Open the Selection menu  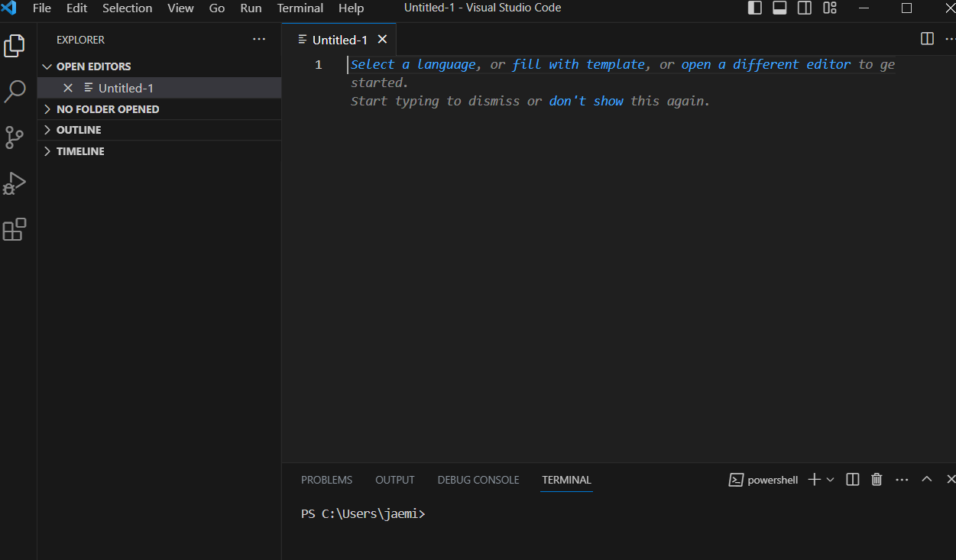[127, 8]
